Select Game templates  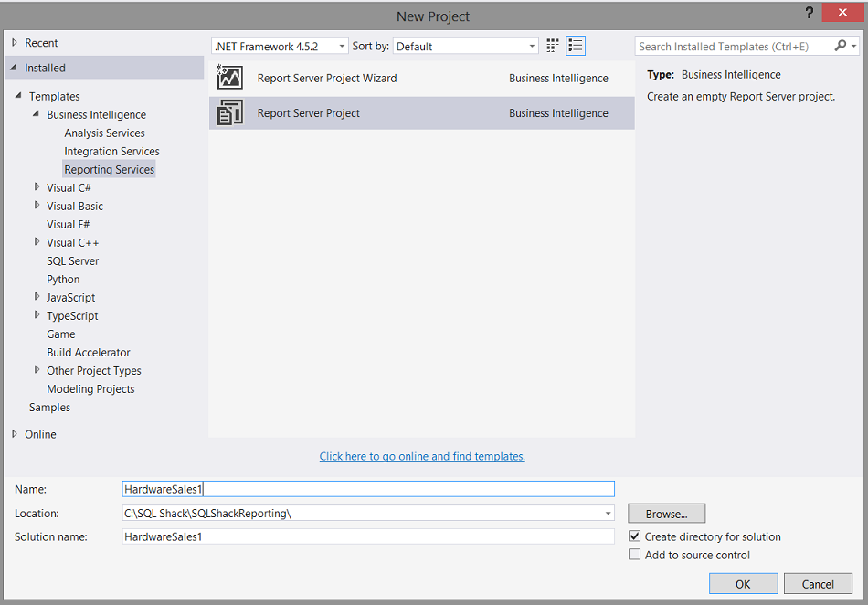[x=61, y=334]
